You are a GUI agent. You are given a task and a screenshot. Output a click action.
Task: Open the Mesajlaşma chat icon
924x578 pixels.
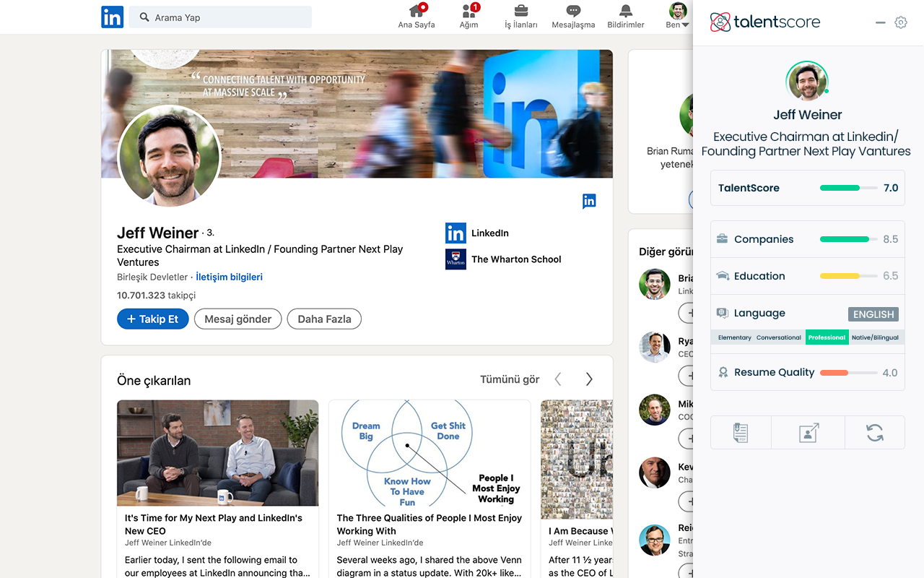point(573,11)
